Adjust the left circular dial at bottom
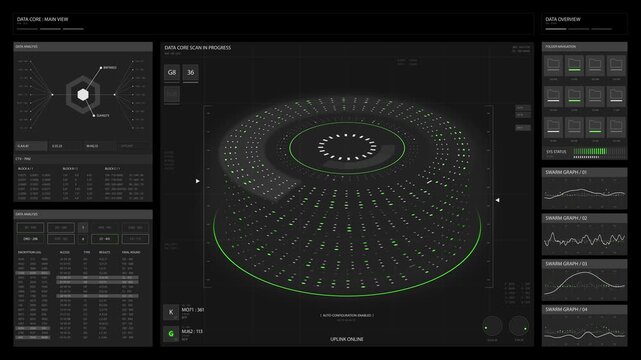The height and width of the screenshot is (360, 641). [492, 326]
